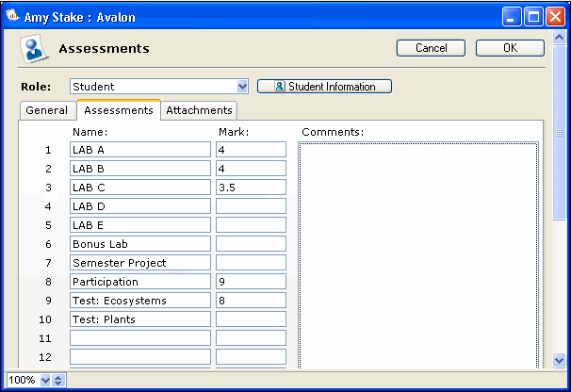Image resolution: width=571 pixels, height=392 pixels.
Task: Open the 100% zoom dropdown
Action: pos(44,381)
